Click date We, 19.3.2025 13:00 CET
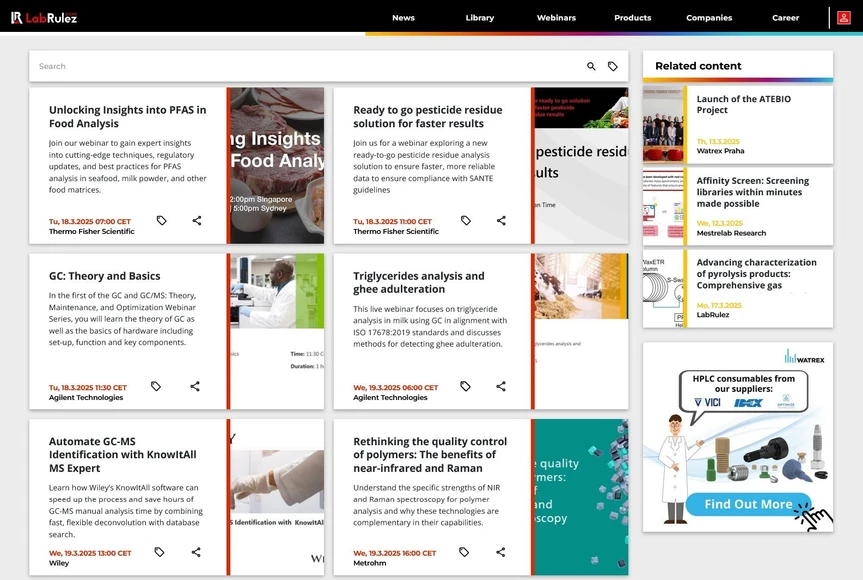The image size is (863, 580). 90,553
